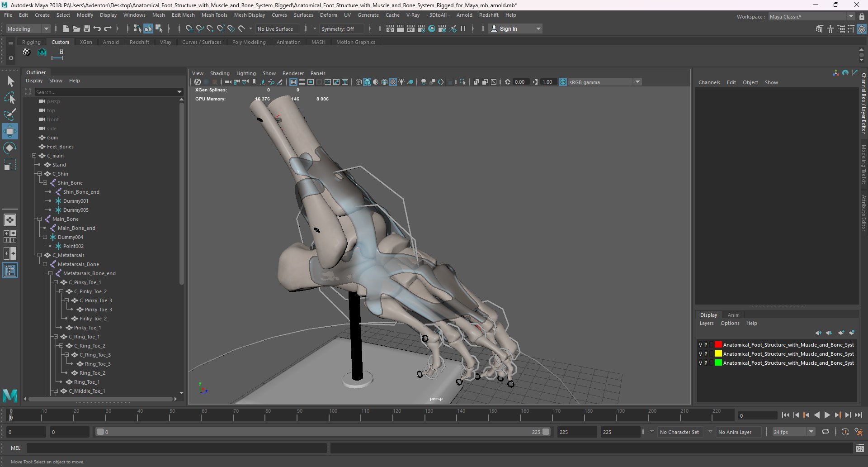
Task: Toggle loop playback icon
Action: click(826, 432)
